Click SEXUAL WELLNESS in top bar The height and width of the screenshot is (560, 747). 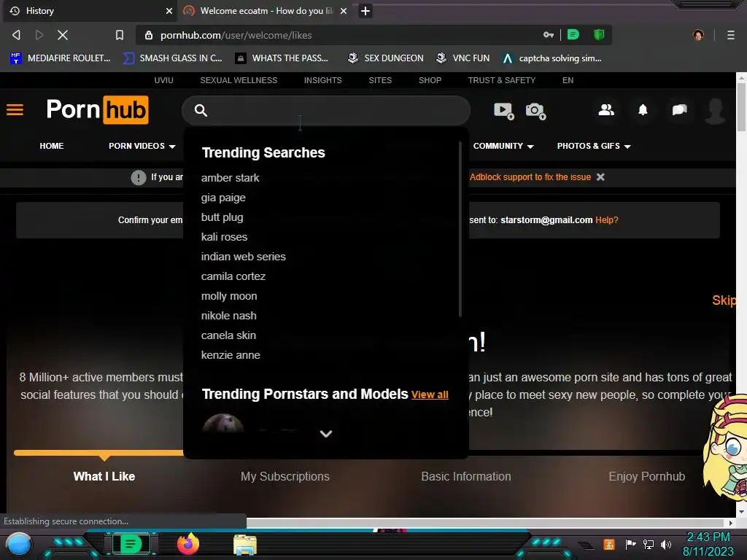tap(239, 80)
